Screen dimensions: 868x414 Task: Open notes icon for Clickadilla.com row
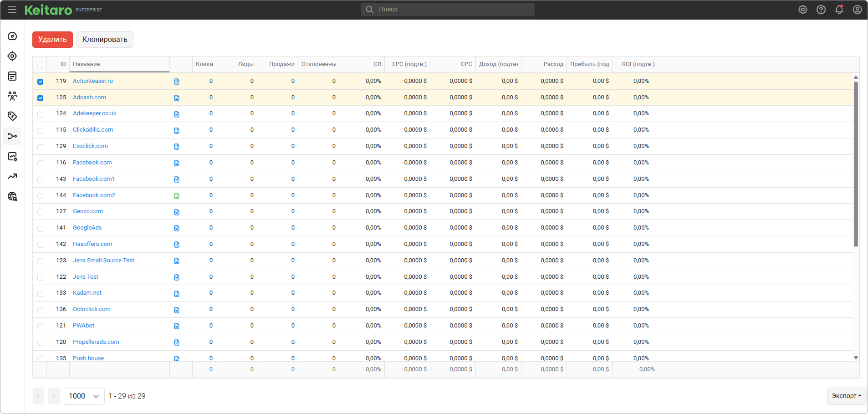coord(177,131)
